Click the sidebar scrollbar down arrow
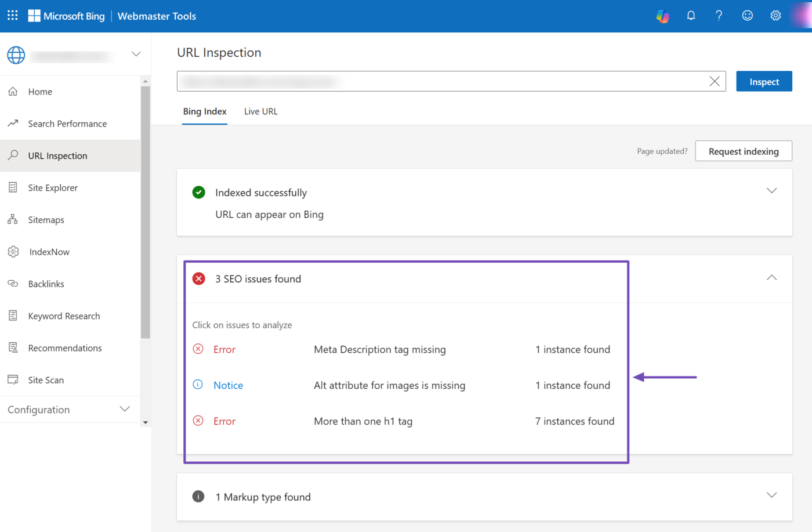Image resolution: width=812 pixels, height=532 pixels. [146, 422]
